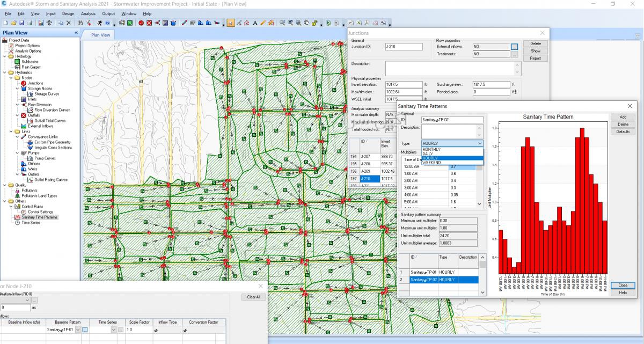644x344 pixels.
Task: Select Pump Curves in the tree
Action: coord(45,158)
